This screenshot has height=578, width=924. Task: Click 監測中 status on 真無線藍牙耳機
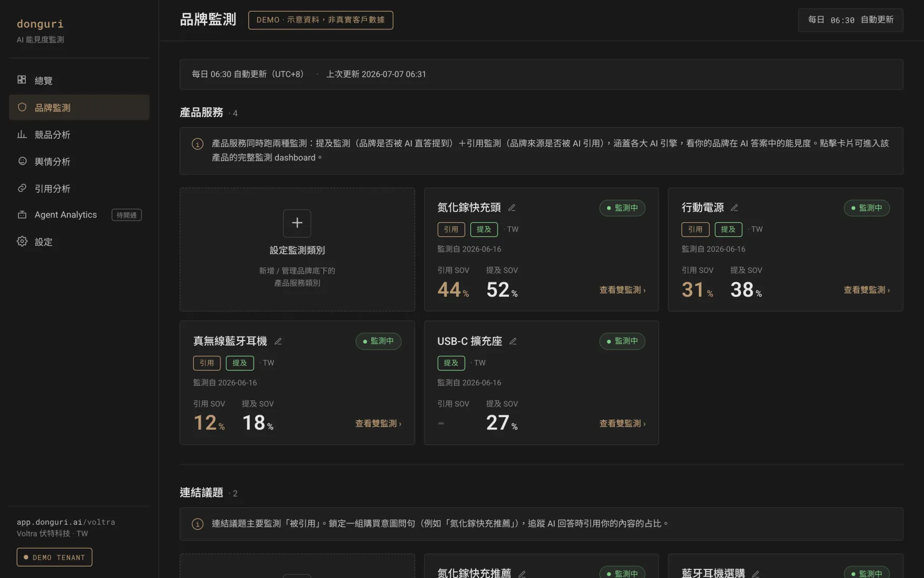pos(378,341)
